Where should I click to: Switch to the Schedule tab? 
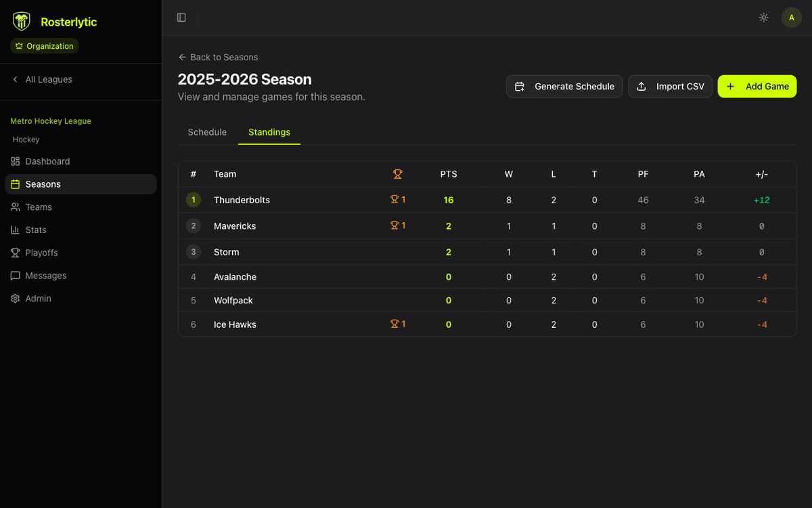(x=206, y=132)
